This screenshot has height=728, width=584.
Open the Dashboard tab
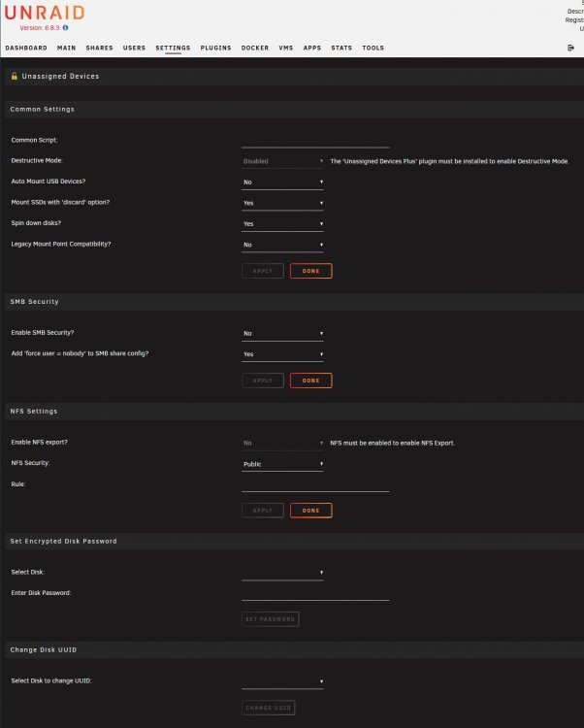point(26,48)
